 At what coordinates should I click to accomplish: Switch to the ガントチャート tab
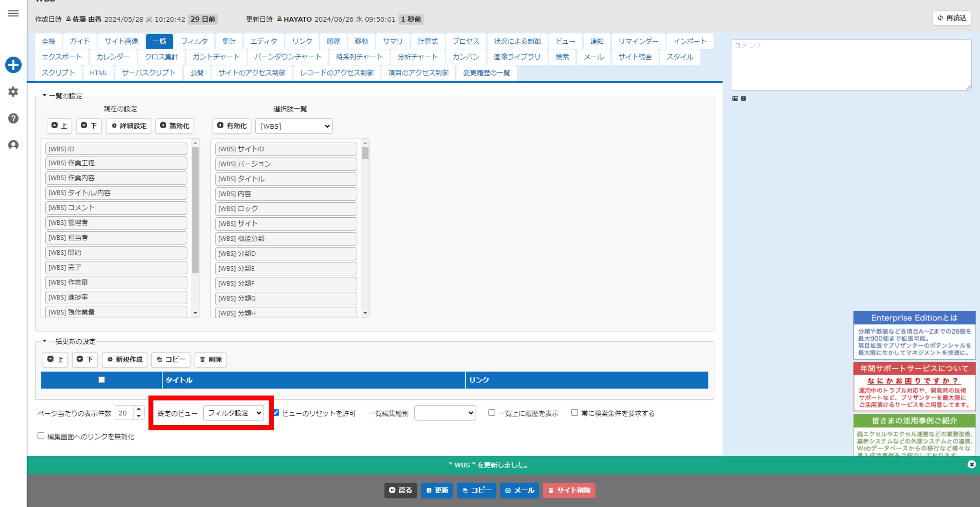tap(216, 57)
